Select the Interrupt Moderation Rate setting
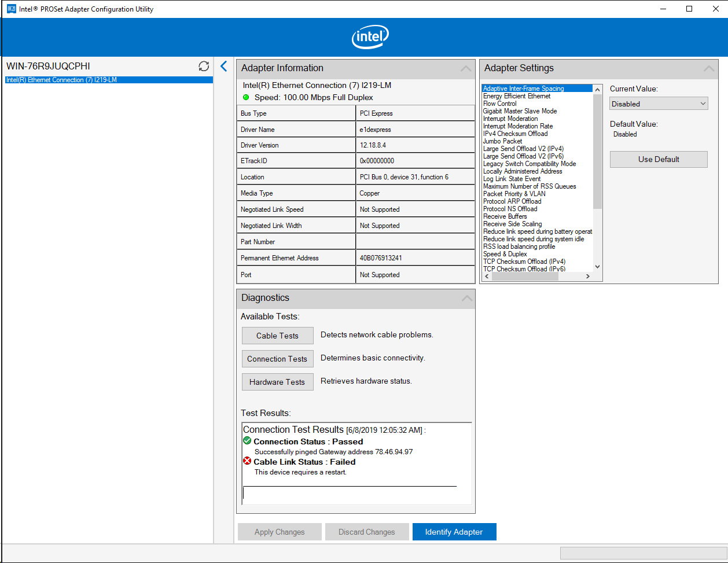 pos(537,126)
